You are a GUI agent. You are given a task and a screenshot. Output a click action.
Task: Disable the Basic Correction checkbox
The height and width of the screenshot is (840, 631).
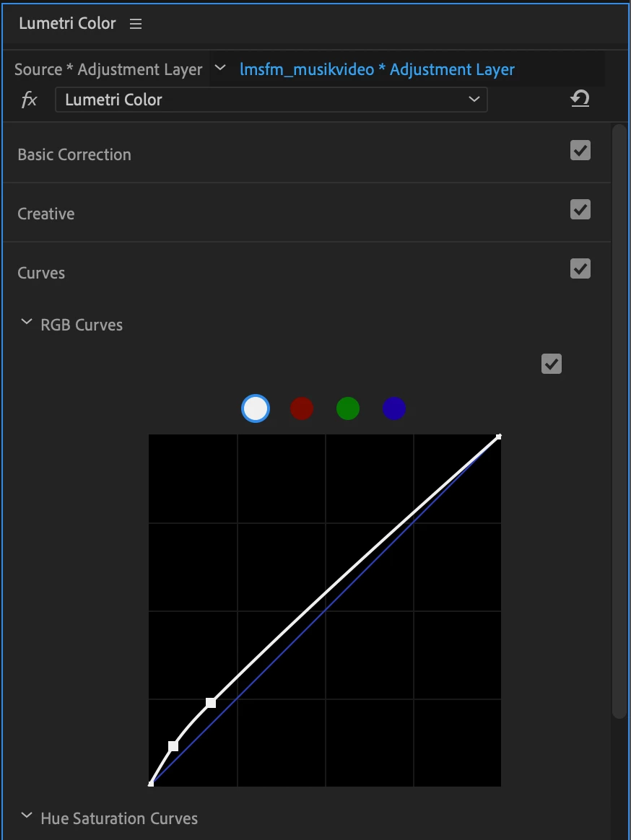(580, 151)
